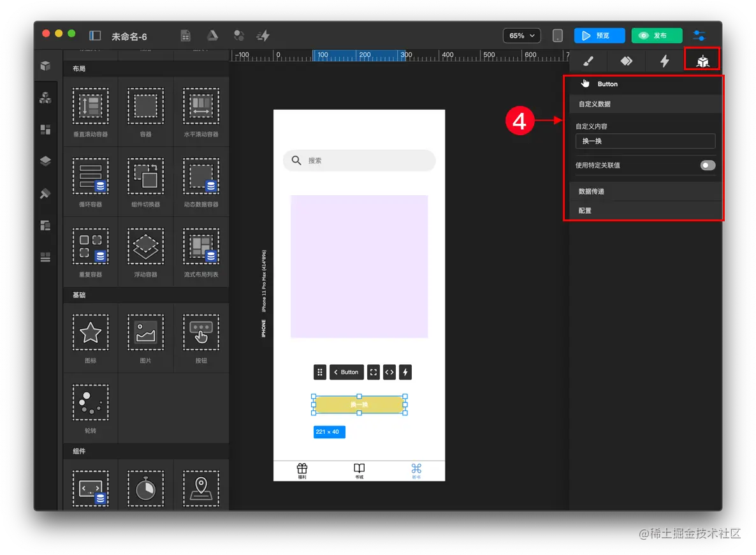The image size is (756, 555).
Task: Click the Button breadcrumb in floating toolbar
Action: pos(346,372)
